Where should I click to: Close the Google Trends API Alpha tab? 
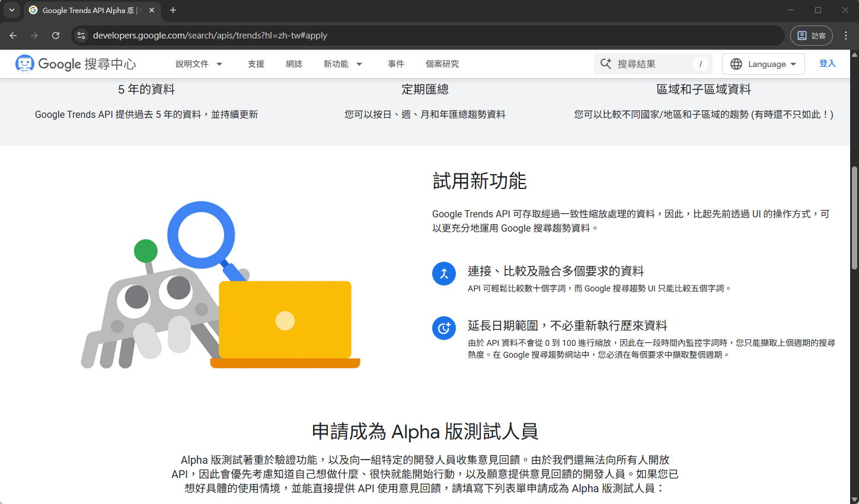click(152, 10)
